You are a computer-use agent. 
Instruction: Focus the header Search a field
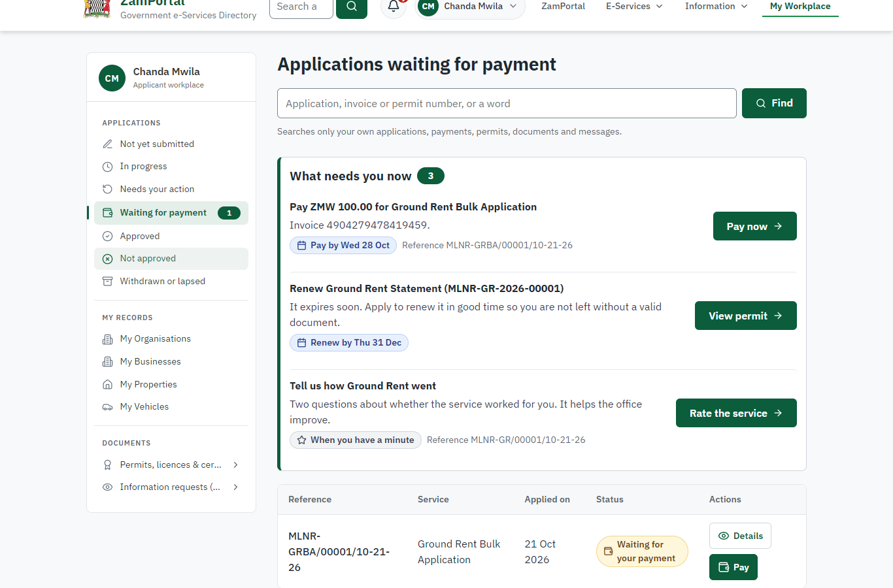[301, 7]
